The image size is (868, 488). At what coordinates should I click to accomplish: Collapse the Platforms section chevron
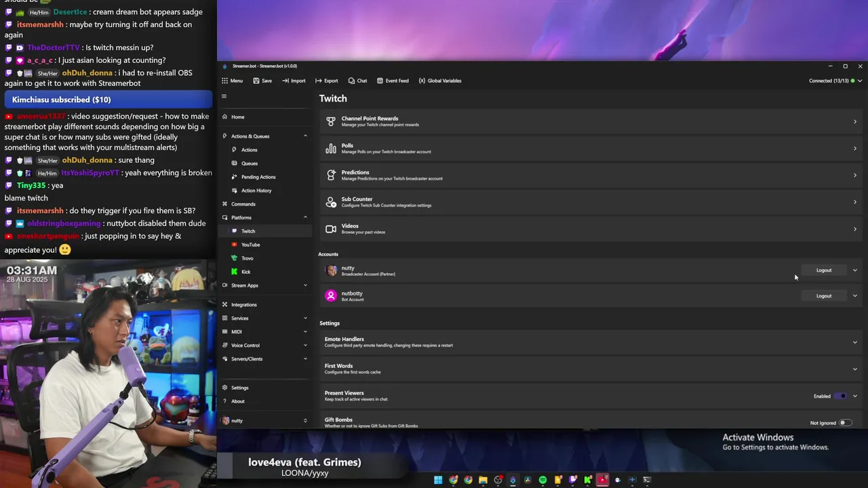[305, 218]
